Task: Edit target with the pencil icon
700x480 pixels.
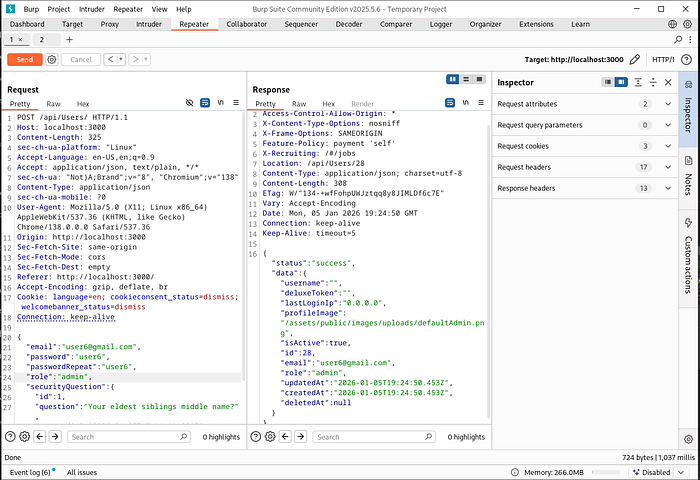Action: [x=634, y=59]
